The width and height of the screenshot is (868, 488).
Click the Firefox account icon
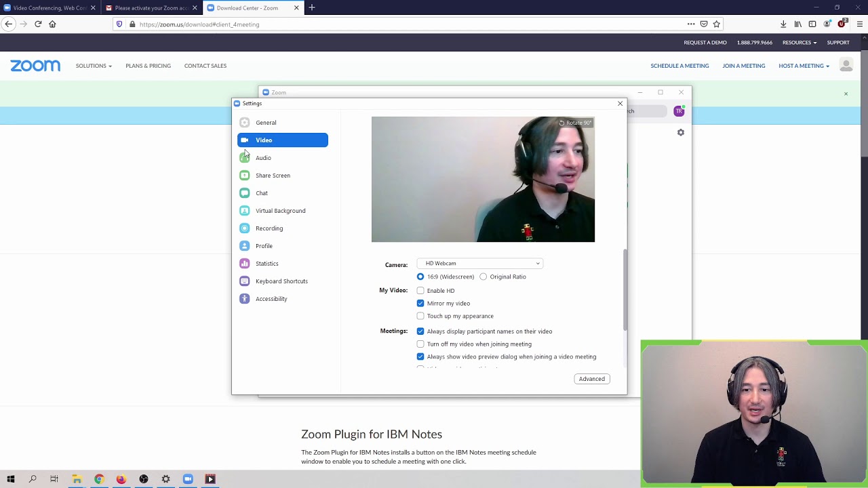click(x=827, y=24)
